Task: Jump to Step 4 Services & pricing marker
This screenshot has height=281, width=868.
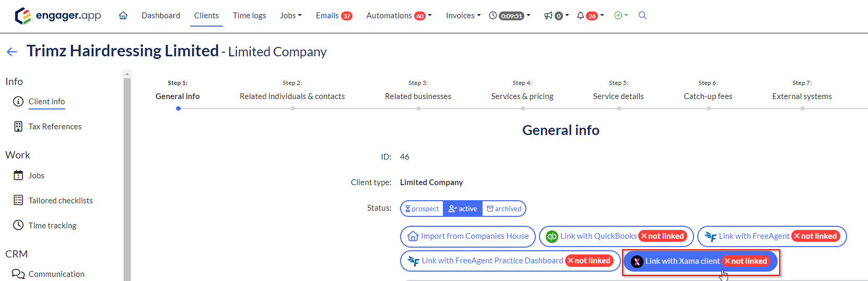Action: (x=523, y=108)
